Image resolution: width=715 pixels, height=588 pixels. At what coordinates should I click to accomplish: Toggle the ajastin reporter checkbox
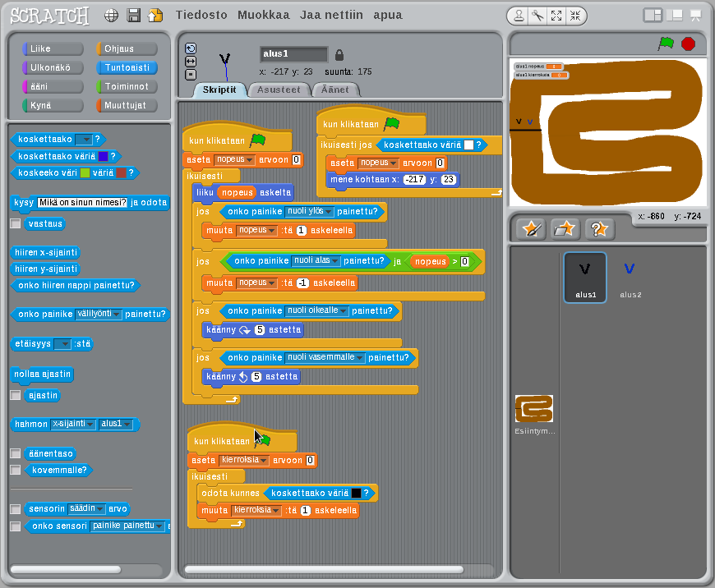tap(16, 395)
